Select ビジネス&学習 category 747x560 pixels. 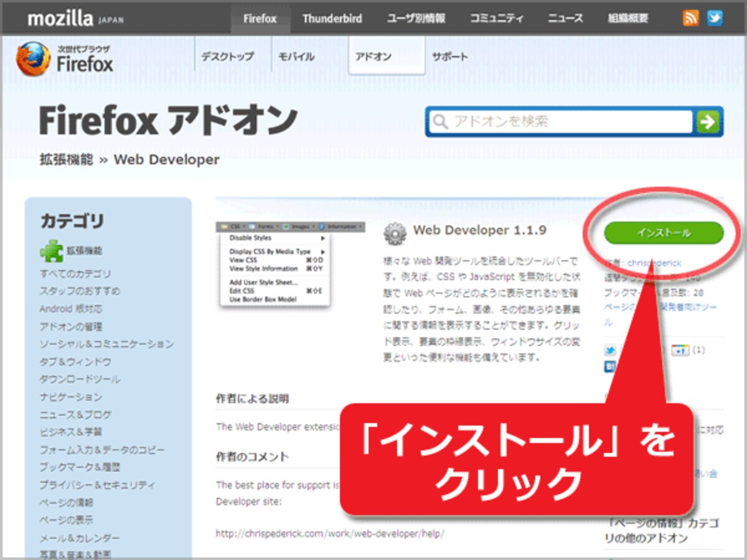coord(70,432)
